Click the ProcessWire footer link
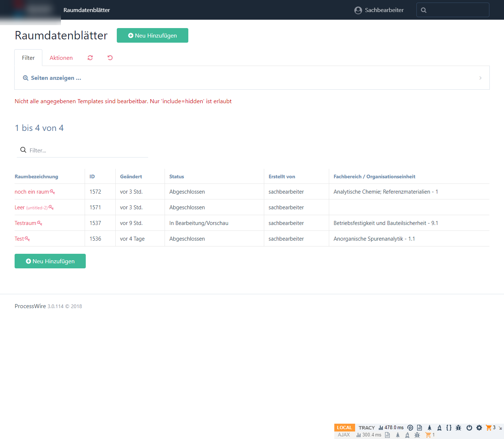The height and width of the screenshot is (439, 504). coord(30,306)
